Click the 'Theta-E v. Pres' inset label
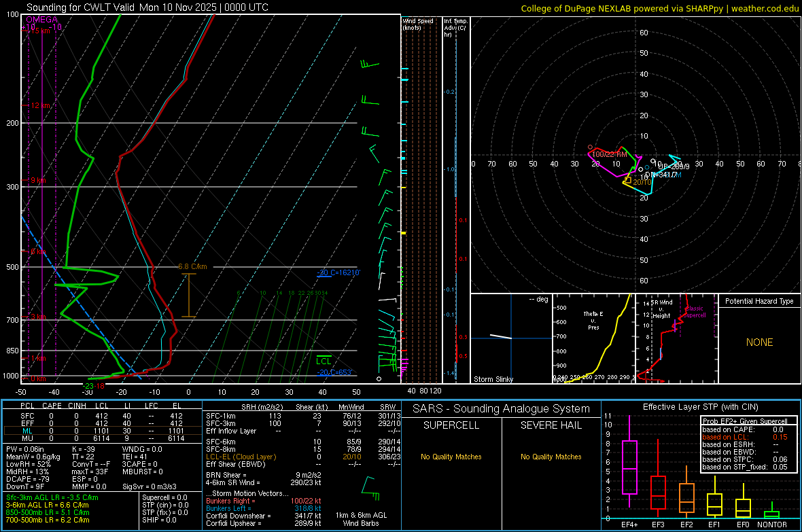Viewport: 802px width, 532px height. [593, 320]
